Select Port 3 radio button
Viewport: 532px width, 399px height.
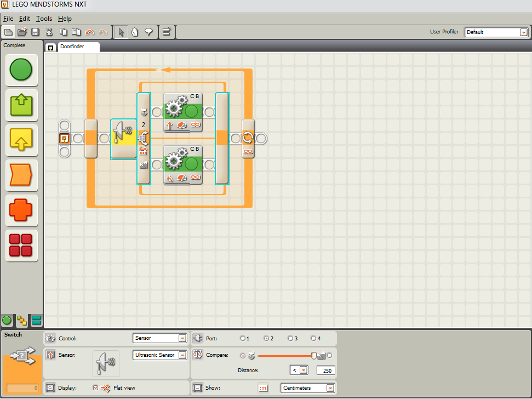(290, 338)
